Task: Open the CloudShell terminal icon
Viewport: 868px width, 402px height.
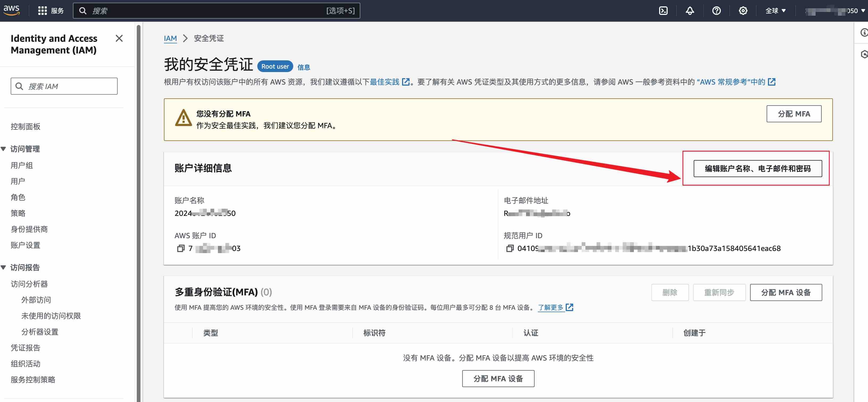Action: [663, 11]
